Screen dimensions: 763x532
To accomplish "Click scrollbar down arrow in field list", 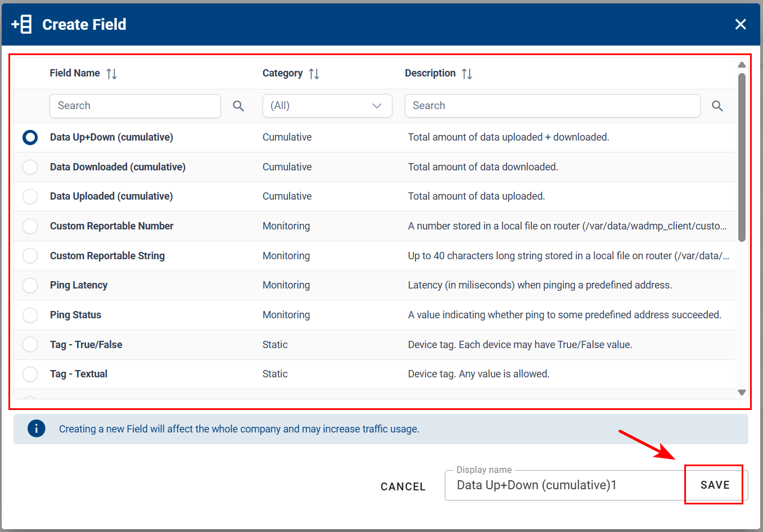I will (x=742, y=393).
